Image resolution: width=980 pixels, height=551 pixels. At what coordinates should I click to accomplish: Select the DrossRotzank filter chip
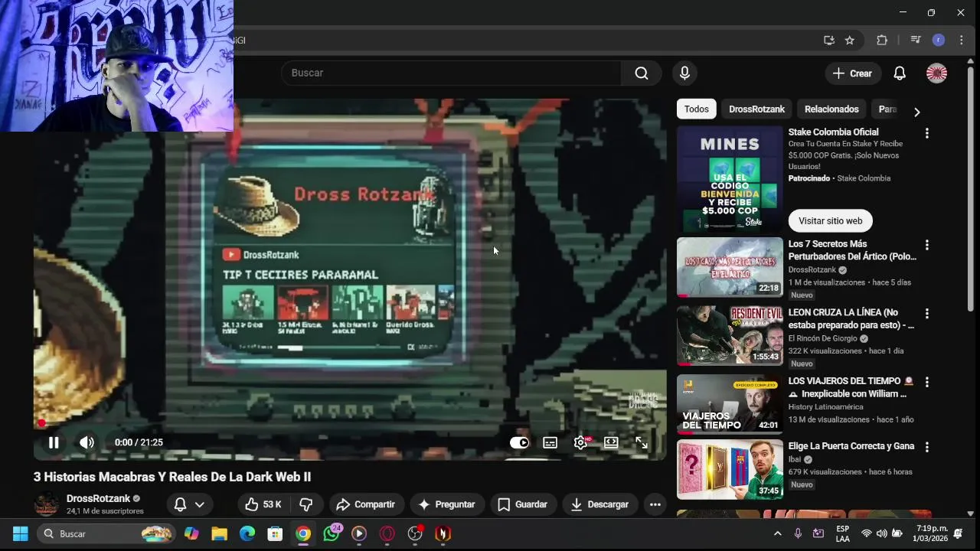[x=756, y=109]
